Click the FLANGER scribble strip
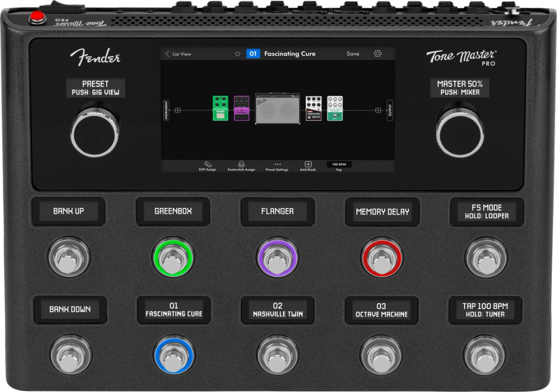The height and width of the screenshot is (392, 557). click(x=277, y=211)
